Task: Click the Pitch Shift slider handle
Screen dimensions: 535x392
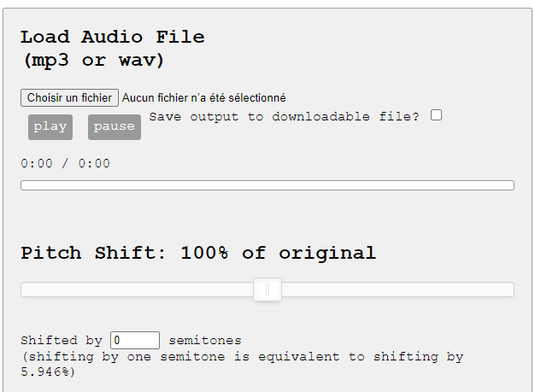Action: [267, 290]
